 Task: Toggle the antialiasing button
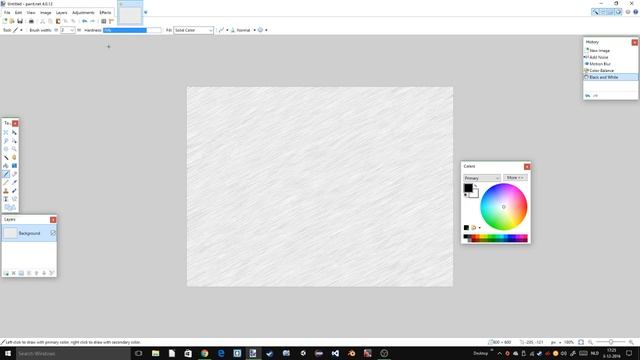click(223, 30)
